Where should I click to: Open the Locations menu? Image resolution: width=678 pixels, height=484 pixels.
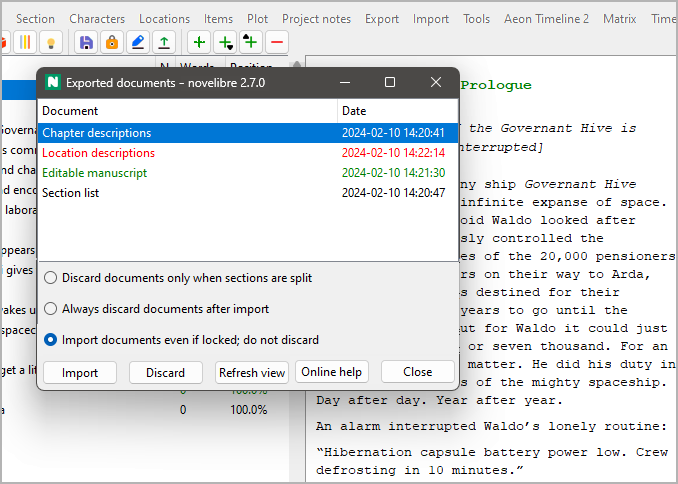[x=164, y=19]
